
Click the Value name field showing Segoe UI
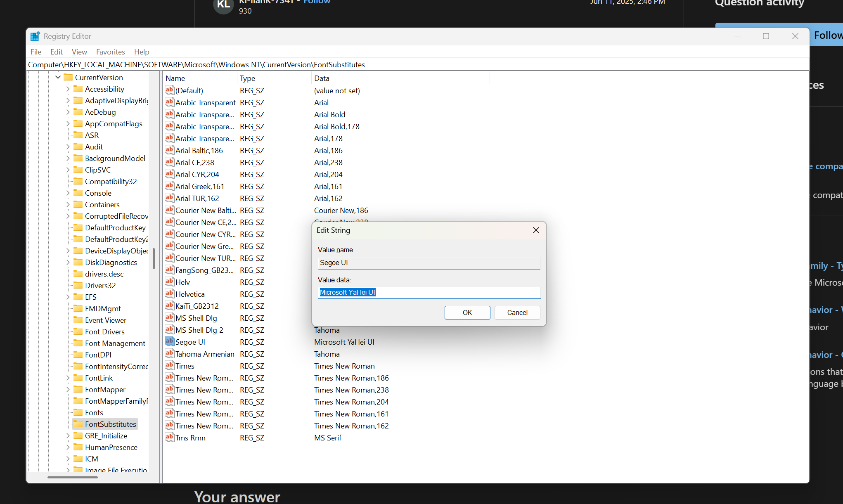pyautogui.click(x=429, y=263)
